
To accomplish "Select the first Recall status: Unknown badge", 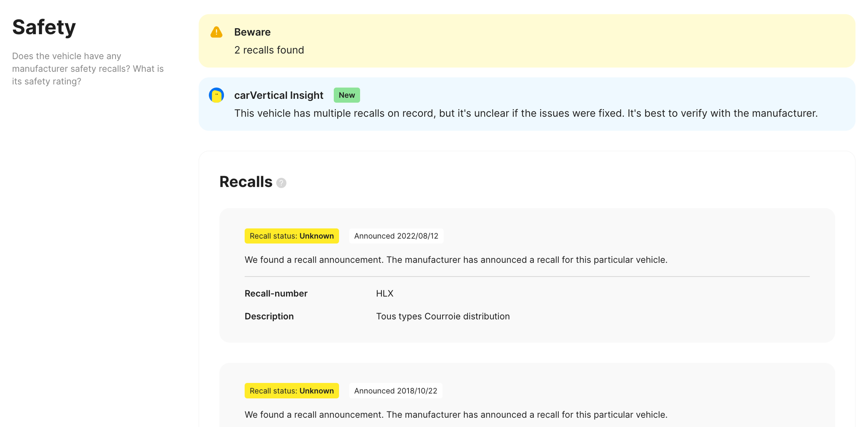I will coord(291,236).
